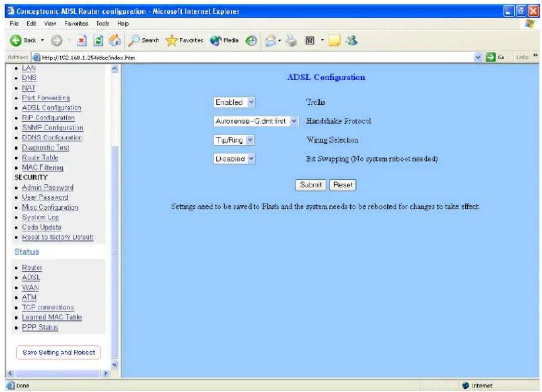
Task: Open the Trellis Enabled dropdown
Action: coord(234,102)
